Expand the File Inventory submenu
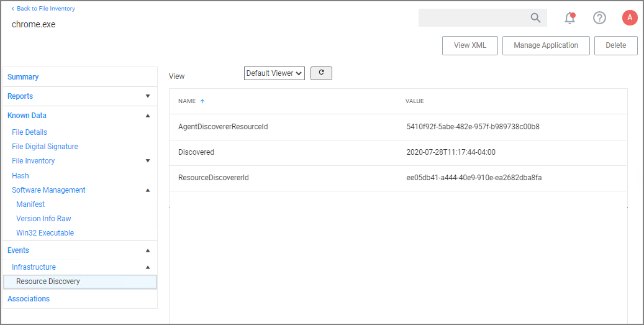The width and height of the screenshot is (644, 325). [148, 161]
